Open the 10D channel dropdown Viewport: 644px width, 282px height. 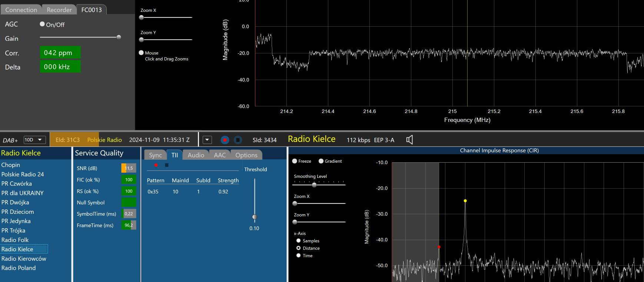(x=35, y=140)
